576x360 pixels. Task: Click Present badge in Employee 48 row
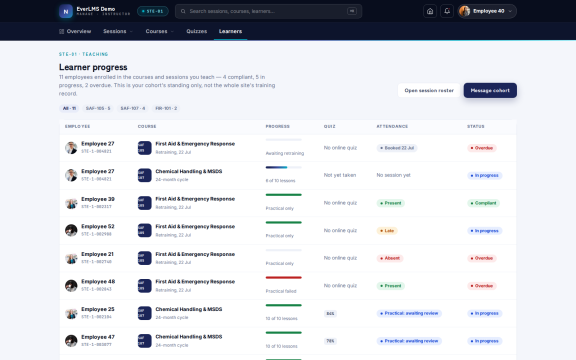pos(390,286)
